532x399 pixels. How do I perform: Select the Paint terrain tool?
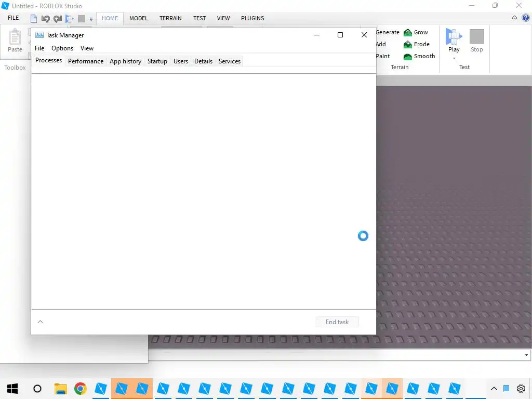point(383,56)
